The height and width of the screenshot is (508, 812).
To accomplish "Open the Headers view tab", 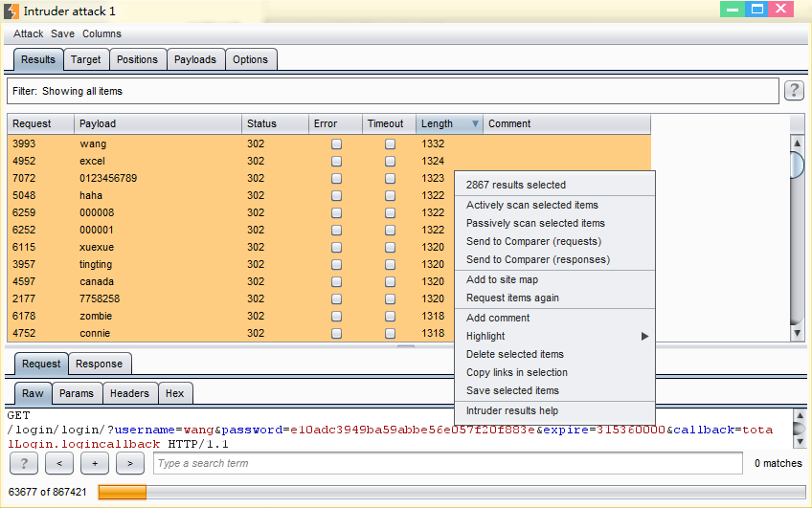I will tap(129, 393).
